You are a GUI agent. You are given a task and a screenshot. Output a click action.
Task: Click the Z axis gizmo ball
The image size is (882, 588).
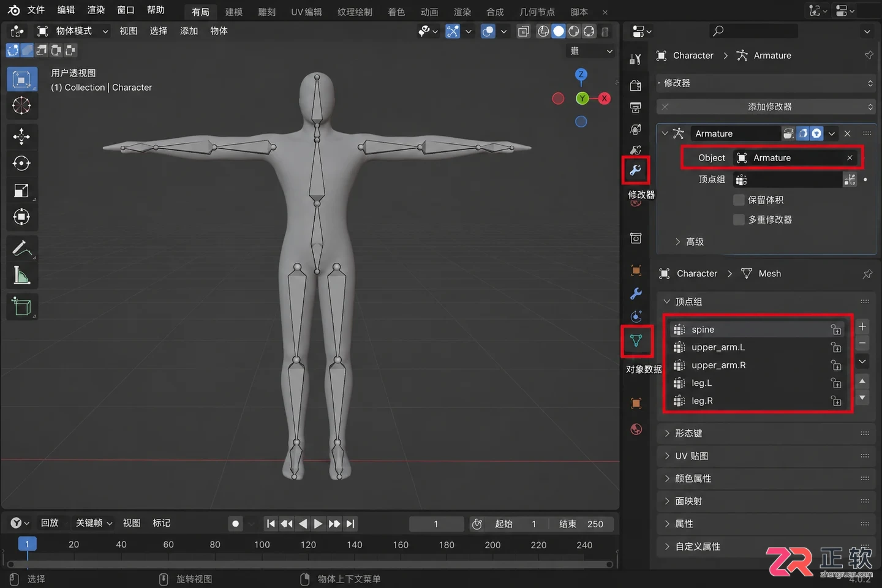[581, 75]
